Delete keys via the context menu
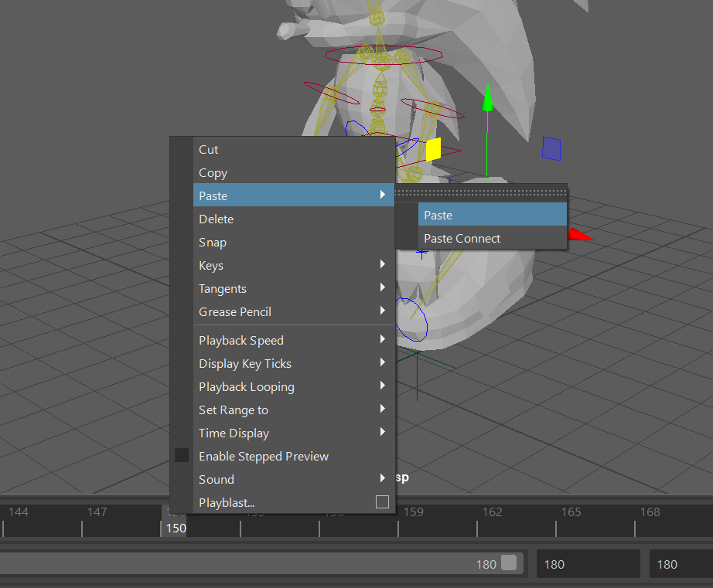The height and width of the screenshot is (588, 713). [x=216, y=219]
